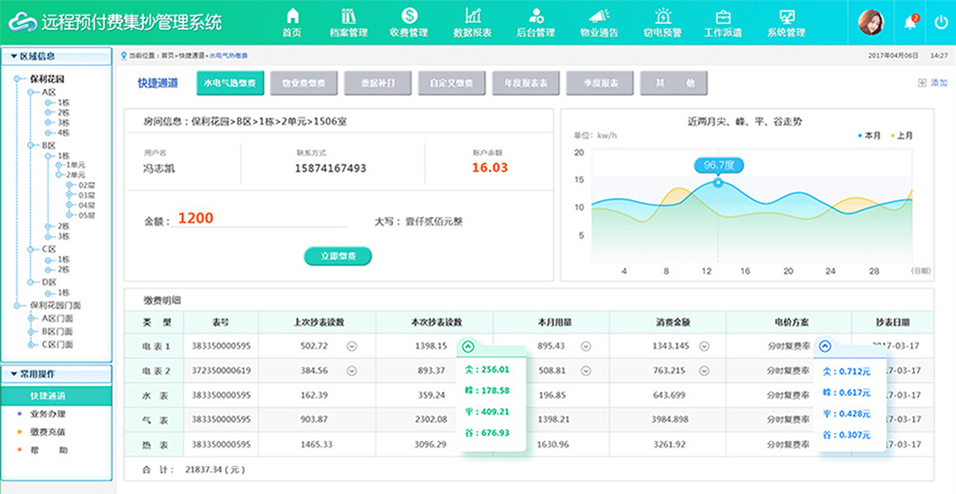Image resolution: width=956 pixels, height=494 pixels.
Task: Click the 96.7度 chart data point
Action: click(718, 182)
